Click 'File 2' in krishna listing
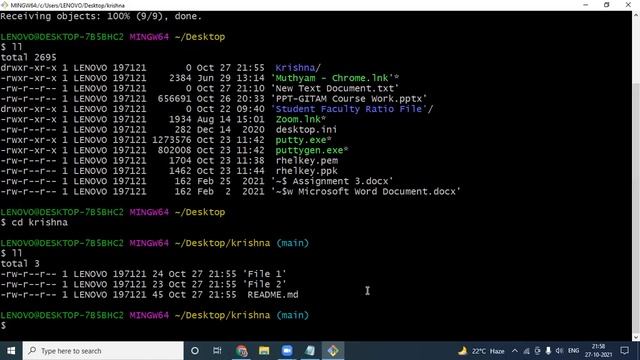This screenshot has height=360, width=640. (x=264, y=284)
